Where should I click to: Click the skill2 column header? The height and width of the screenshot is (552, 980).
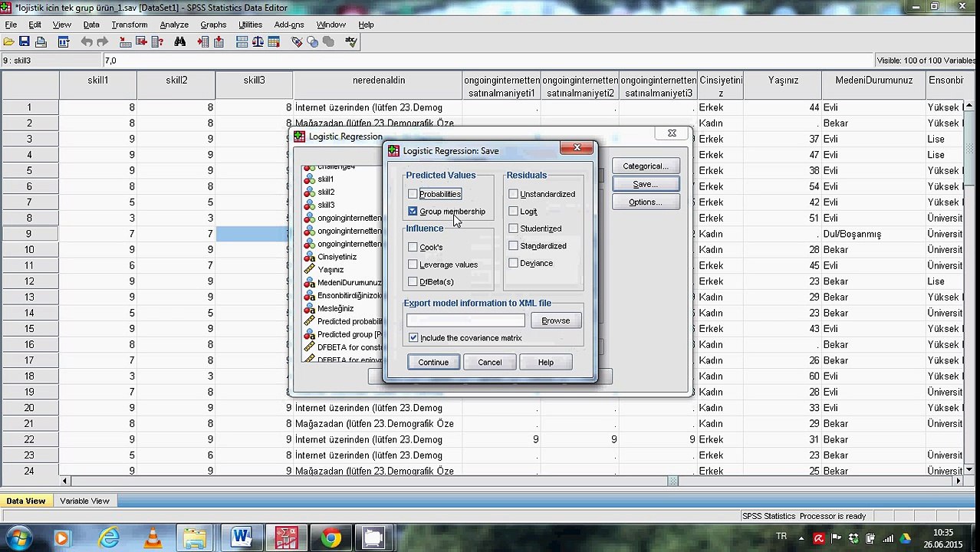176,85
